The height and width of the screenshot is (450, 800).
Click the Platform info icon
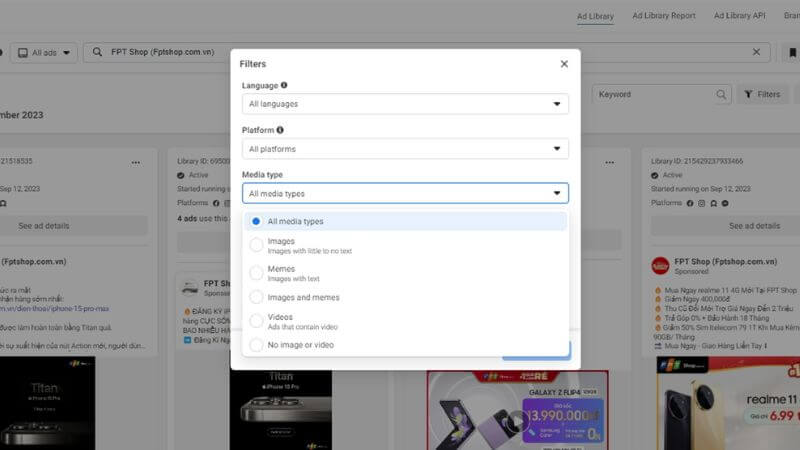click(x=280, y=130)
